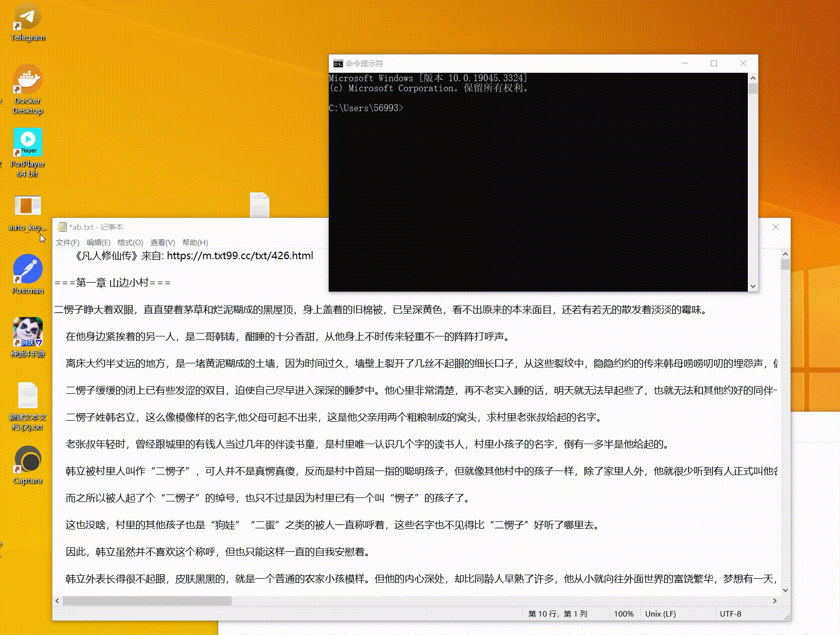Screen dimensions: 840x635
Task: Select the 新建文本文档 (2).txt file icon
Action: 27,407
